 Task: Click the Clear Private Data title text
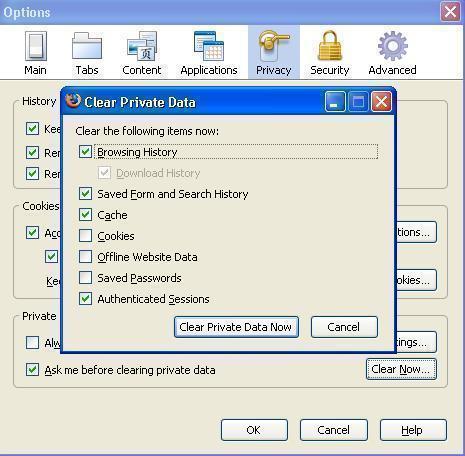[140, 102]
